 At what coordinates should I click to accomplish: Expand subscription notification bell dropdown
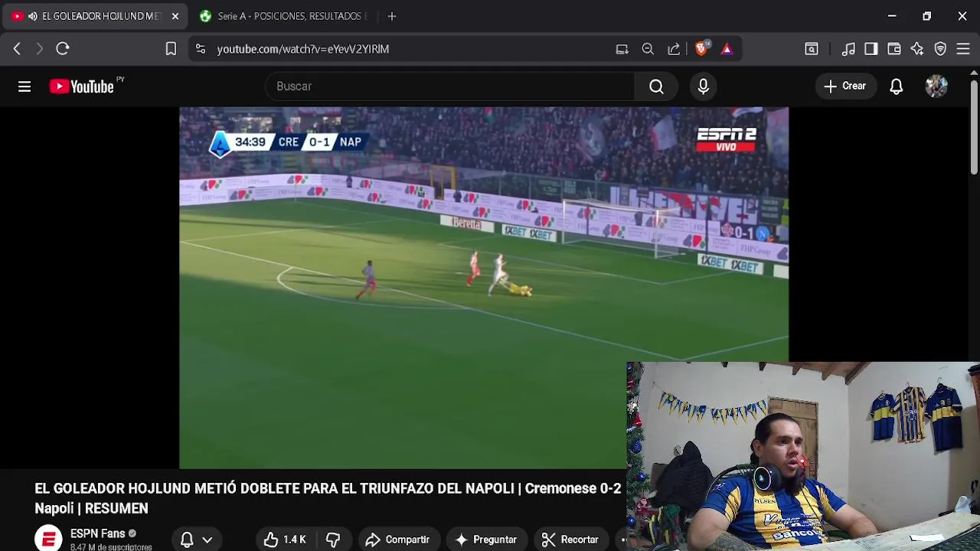click(x=196, y=540)
